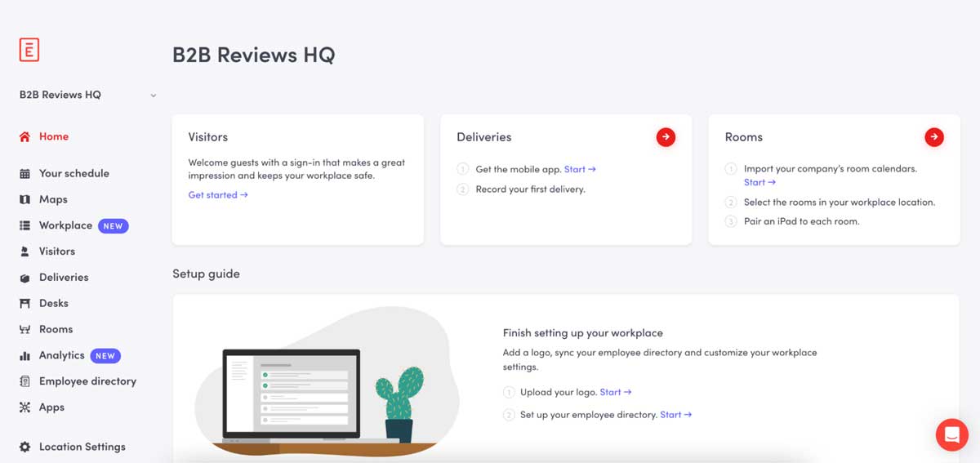Click 'Finish setting up your workplace' heading
This screenshot has height=463, width=980.
coord(583,333)
